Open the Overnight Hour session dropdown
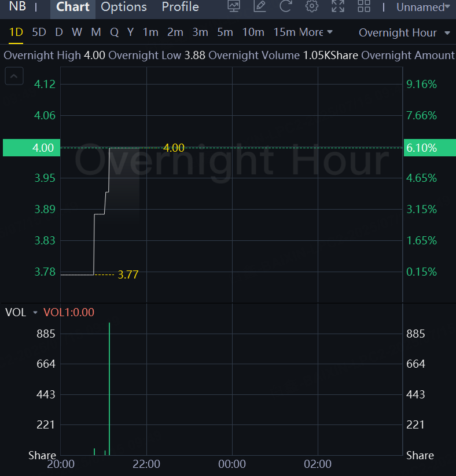Image resolution: width=456 pixels, height=476 pixels. tap(404, 32)
